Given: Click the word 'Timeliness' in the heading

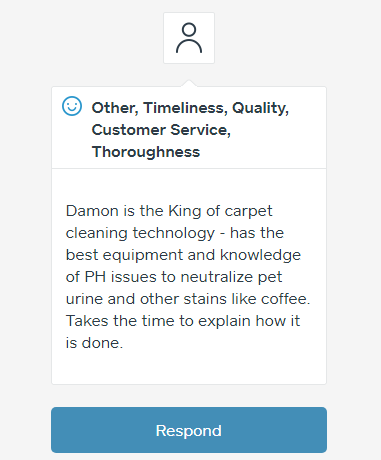Looking at the screenshot, I should click(x=185, y=108).
